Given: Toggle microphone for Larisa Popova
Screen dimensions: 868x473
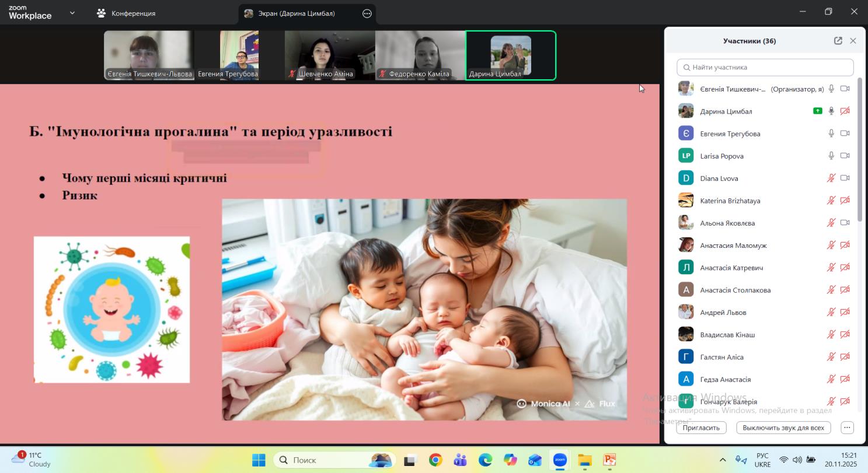Looking at the screenshot, I should pos(831,156).
